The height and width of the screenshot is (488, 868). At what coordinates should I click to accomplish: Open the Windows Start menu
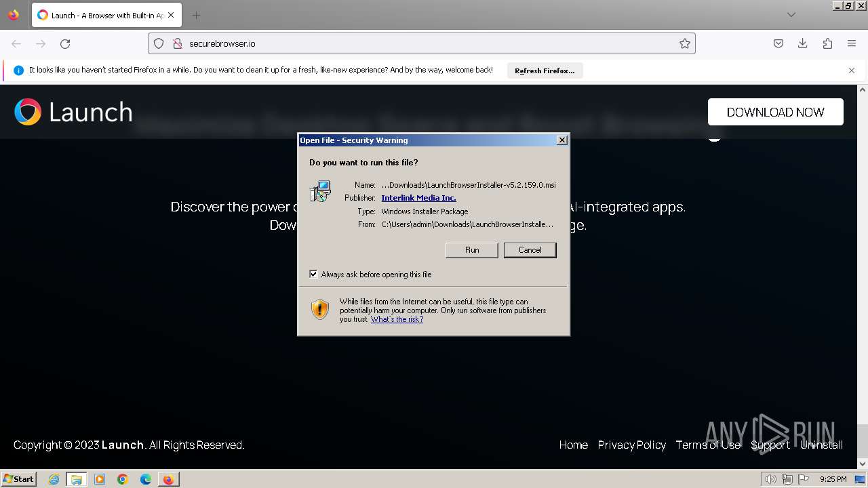(19, 479)
